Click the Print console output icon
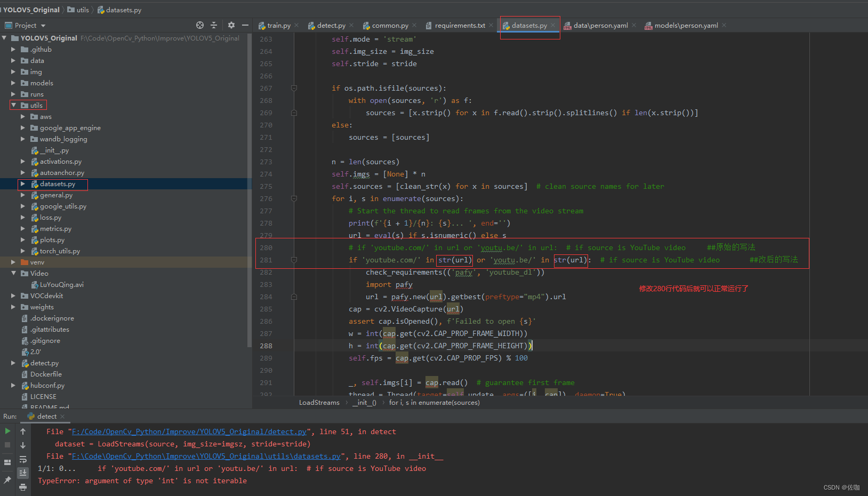Image resolution: width=868 pixels, height=496 pixels. pos(23,486)
